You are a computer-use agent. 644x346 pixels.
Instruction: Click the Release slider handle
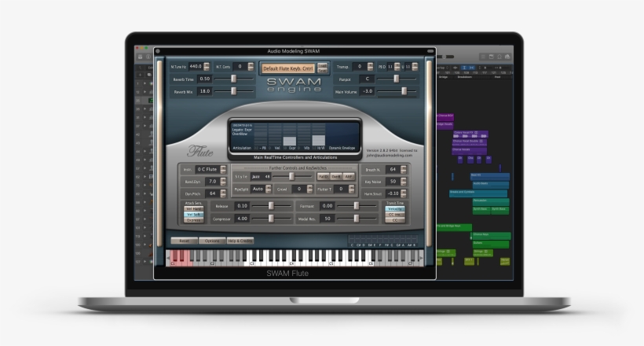pos(271,206)
